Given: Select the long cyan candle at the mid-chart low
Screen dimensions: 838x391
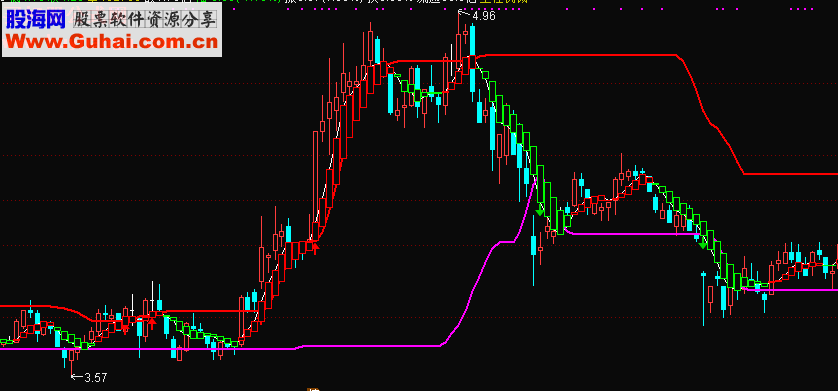Looking at the screenshot, I should pyautogui.click(x=533, y=251).
